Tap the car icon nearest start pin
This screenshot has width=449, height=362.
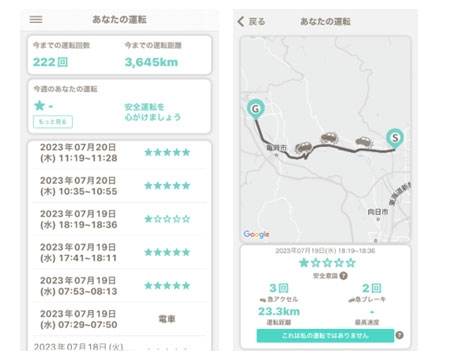tap(364, 141)
